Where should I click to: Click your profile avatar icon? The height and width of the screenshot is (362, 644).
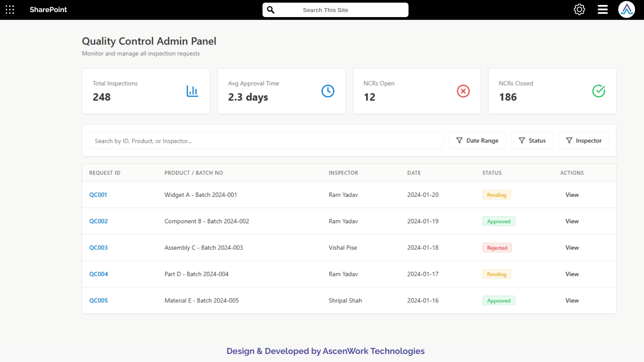tap(627, 9)
